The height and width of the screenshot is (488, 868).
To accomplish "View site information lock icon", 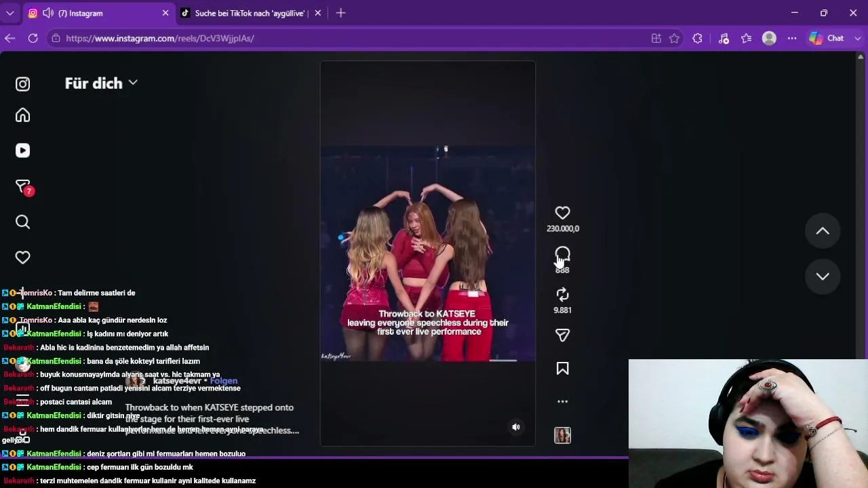I will point(56,39).
